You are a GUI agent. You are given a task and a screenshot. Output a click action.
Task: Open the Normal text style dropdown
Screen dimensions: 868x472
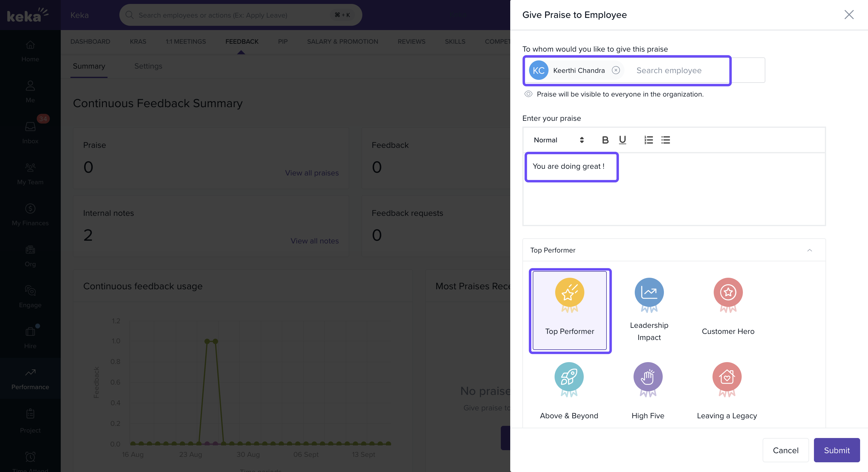click(558, 140)
